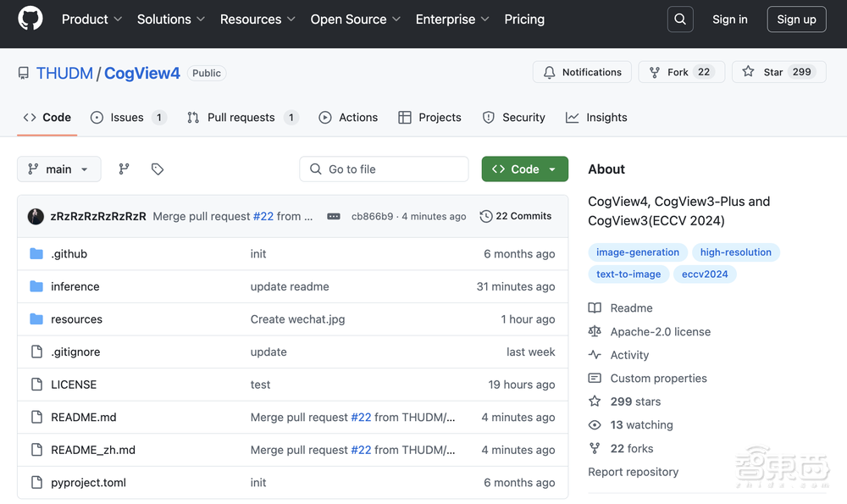Open the zRzRzRzRzRzRzR avatar image
Viewport: 847px width, 504px height.
point(36,217)
